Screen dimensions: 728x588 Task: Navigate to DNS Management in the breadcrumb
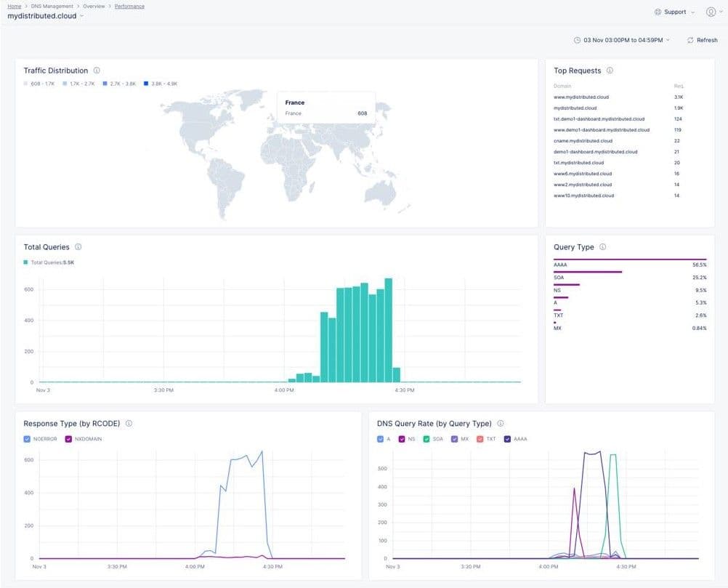[50, 6]
